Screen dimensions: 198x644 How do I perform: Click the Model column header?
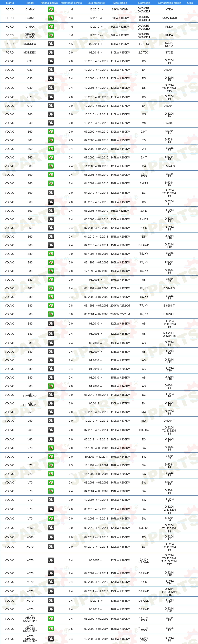point(30,3)
